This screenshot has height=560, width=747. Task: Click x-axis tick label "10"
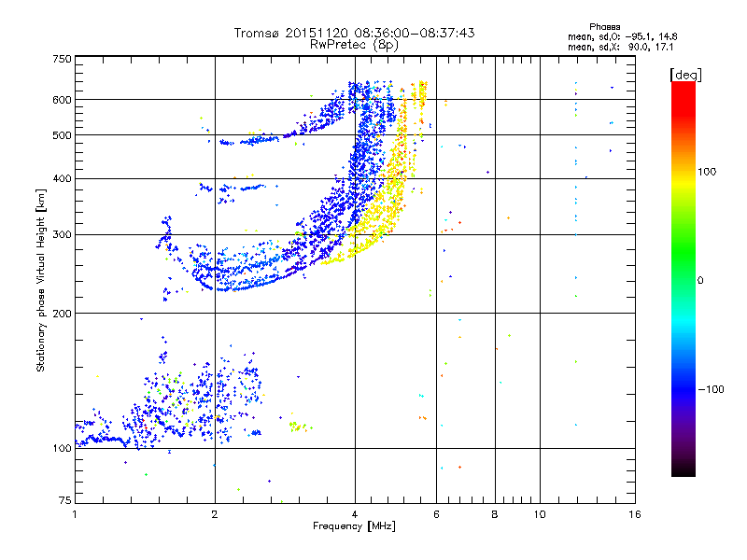tap(540, 514)
